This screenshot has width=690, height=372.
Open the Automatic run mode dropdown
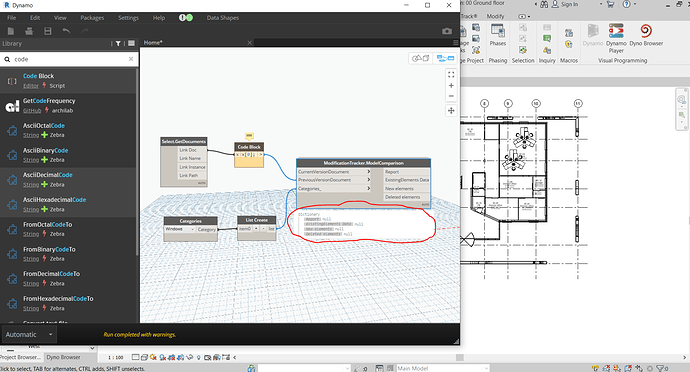coord(29,335)
